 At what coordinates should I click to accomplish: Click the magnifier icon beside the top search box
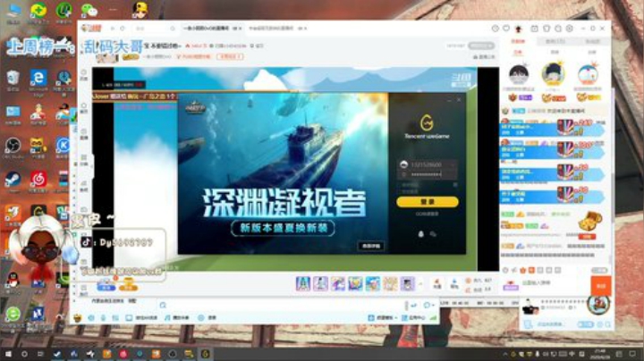tap(173, 29)
